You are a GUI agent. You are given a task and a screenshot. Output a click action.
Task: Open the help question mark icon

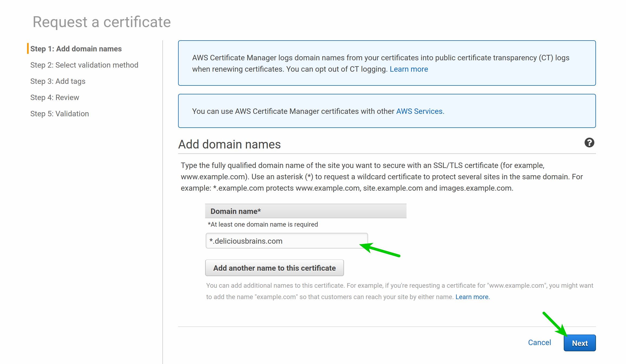pyautogui.click(x=589, y=143)
